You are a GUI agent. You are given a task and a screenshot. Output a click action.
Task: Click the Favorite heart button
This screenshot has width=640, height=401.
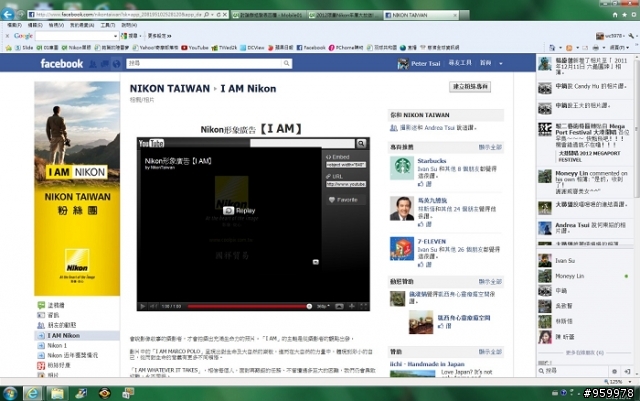(x=344, y=200)
